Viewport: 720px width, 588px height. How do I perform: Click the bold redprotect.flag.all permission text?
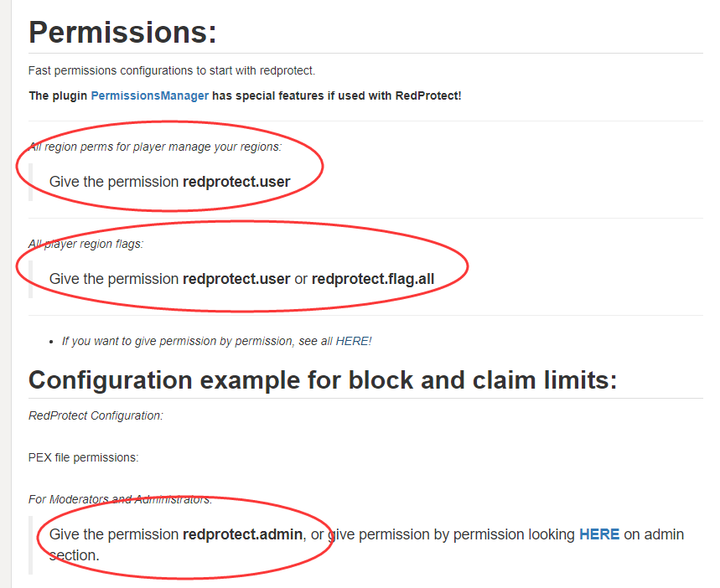373,279
